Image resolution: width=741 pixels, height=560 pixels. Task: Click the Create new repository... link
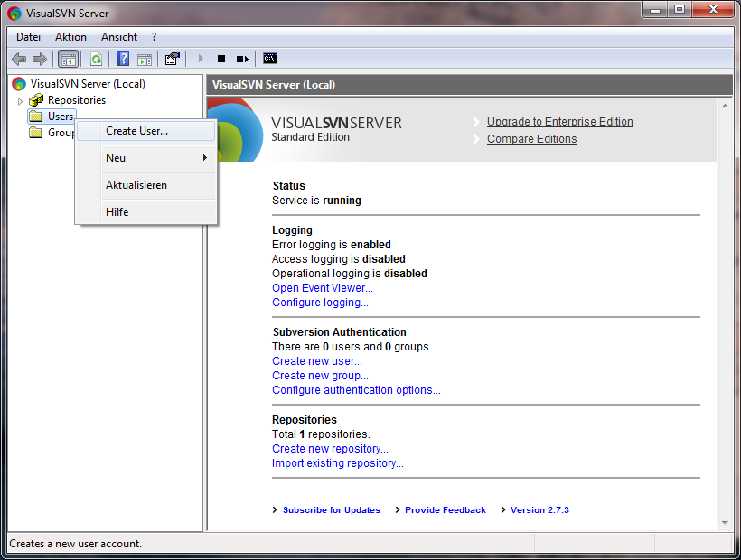click(x=331, y=449)
